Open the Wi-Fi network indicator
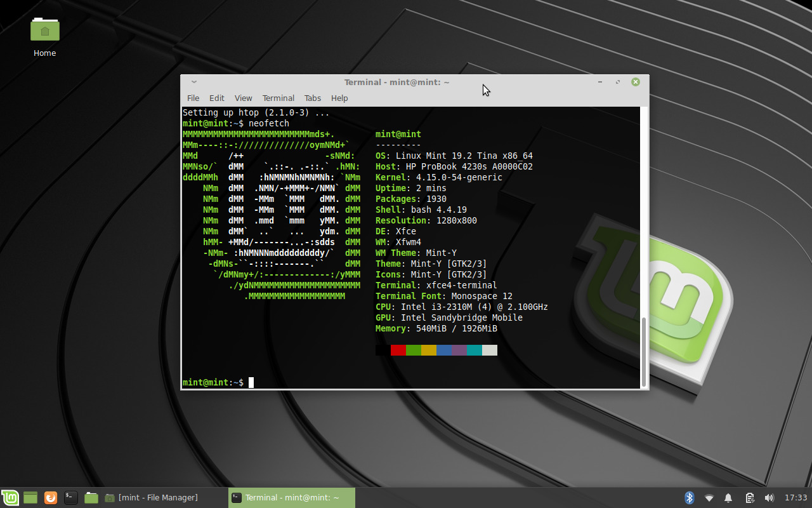This screenshot has width=812, height=508. [709, 498]
